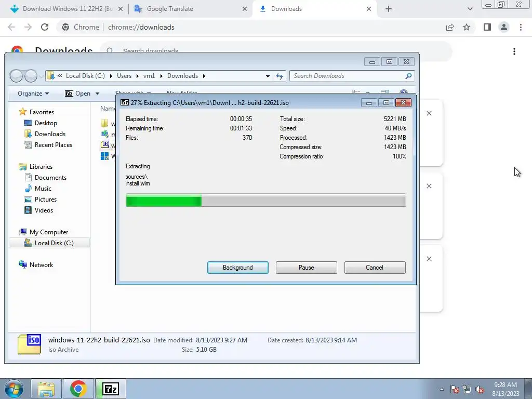Open with 7-Zip Open button
Viewport: 532px width, 399px height.
(x=78, y=94)
